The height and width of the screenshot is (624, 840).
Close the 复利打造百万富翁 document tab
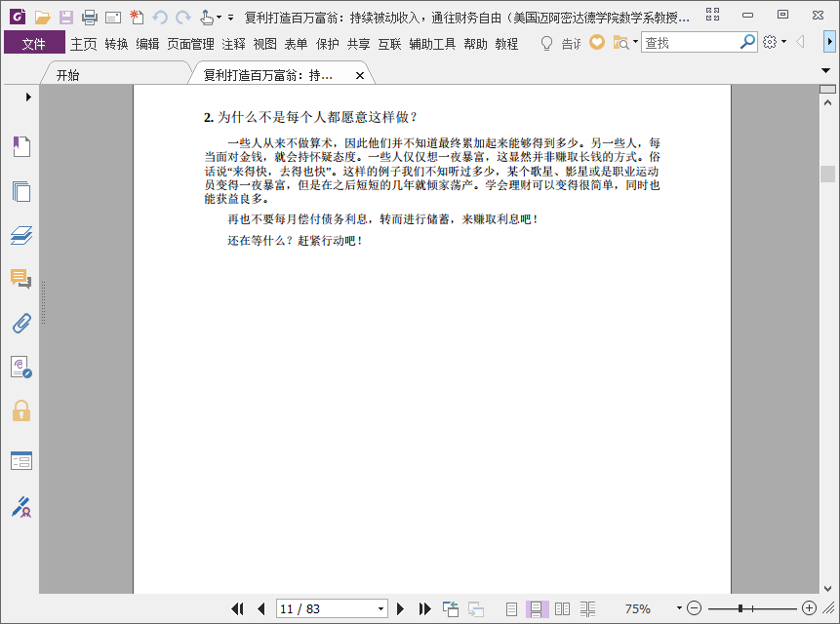(360, 75)
